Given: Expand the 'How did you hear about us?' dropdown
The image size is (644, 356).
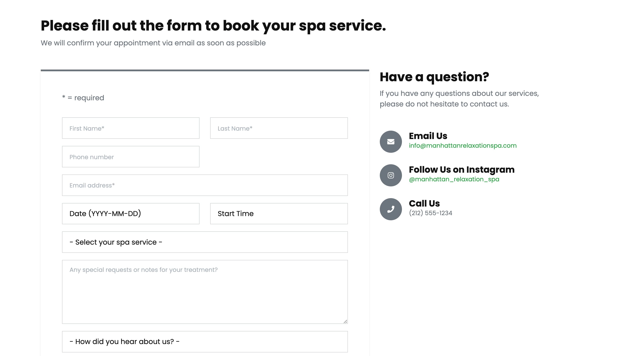Looking at the screenshot, I should (x=205, y=342).
